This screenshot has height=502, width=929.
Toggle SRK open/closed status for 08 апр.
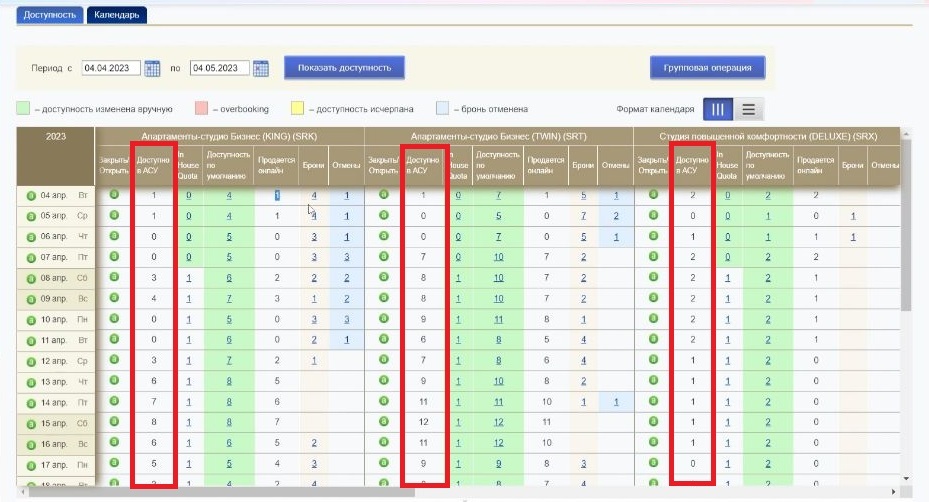(114, 277)
